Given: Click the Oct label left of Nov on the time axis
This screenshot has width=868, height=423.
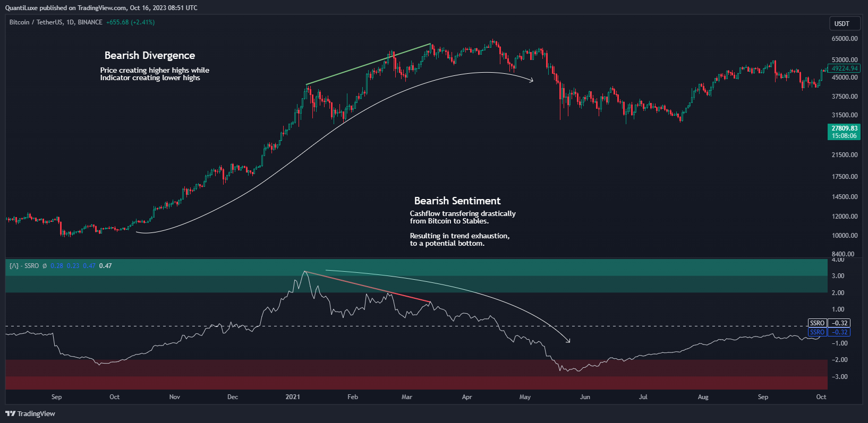Looking at the screenshot, I should 115,397.
